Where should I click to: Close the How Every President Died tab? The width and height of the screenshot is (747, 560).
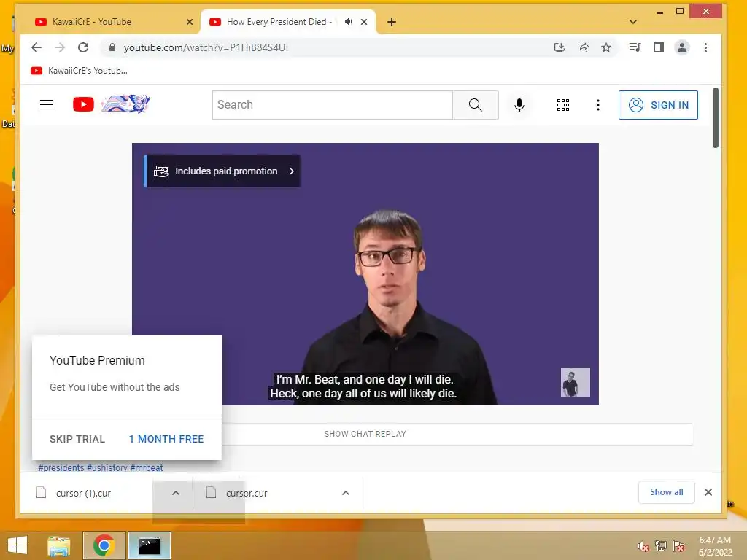(x=364, y=22)
